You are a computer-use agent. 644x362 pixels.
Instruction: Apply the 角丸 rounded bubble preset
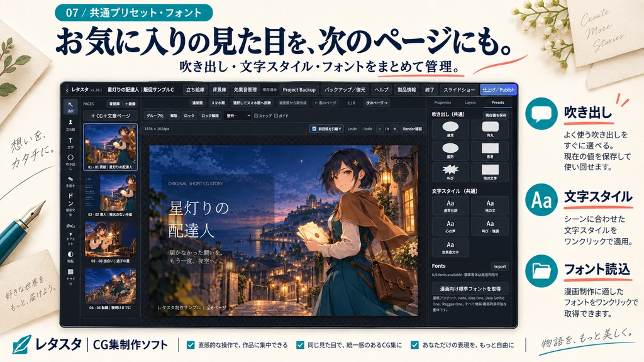pyautogui.click(x=489, y=129)
